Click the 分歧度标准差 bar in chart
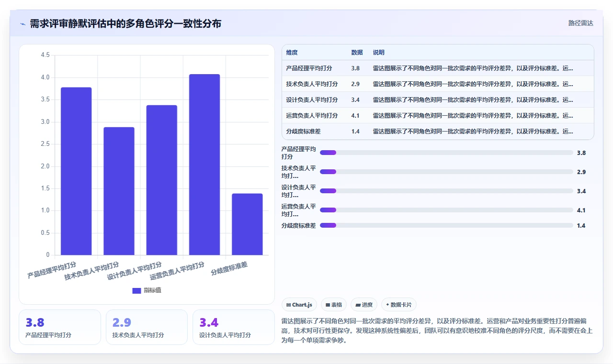The width and height of the screenshot is (613, 364). pos(247,224)
